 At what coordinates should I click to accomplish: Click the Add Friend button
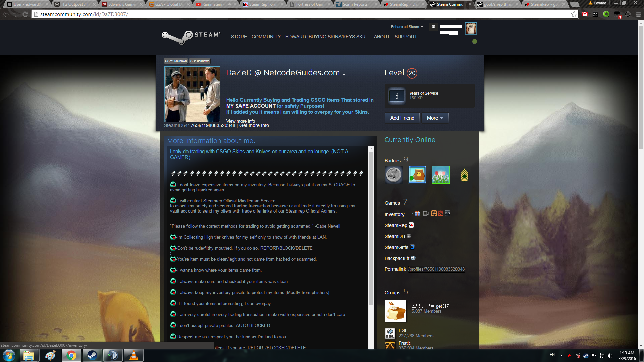tap(402, 118)
